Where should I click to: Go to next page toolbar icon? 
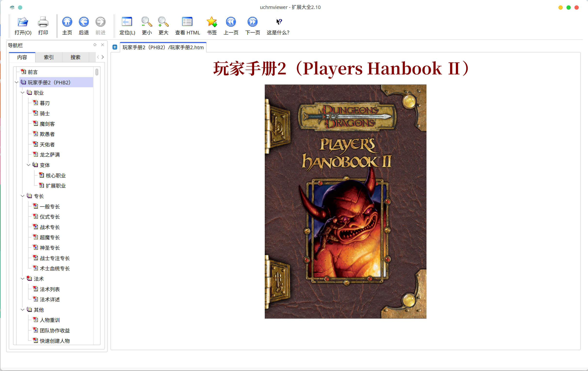(x=252, y=22)
